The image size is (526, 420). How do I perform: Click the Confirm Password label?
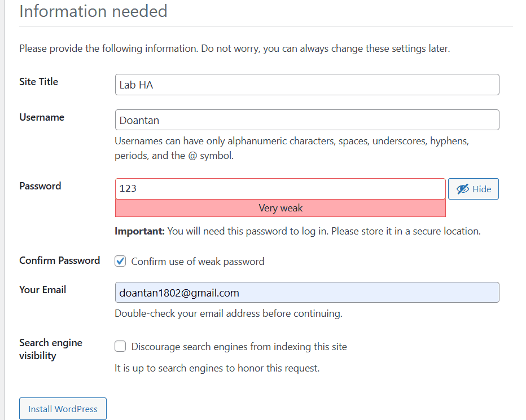59,260
